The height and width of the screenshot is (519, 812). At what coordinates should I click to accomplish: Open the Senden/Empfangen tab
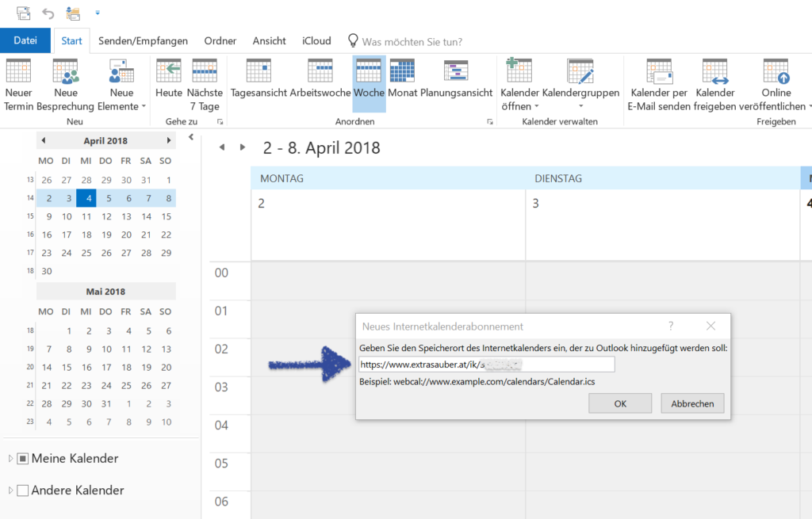143,41
